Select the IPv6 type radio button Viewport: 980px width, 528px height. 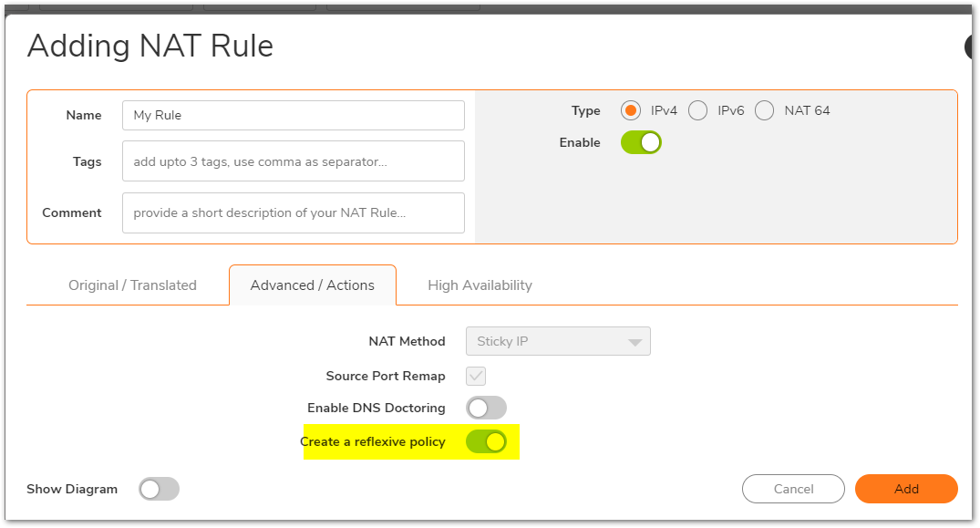click(697, 110)
